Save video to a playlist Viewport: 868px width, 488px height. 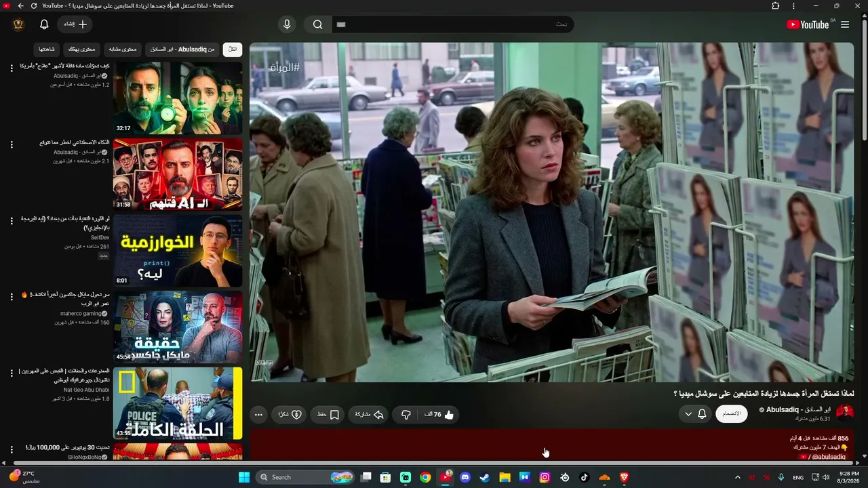point(328,415)
